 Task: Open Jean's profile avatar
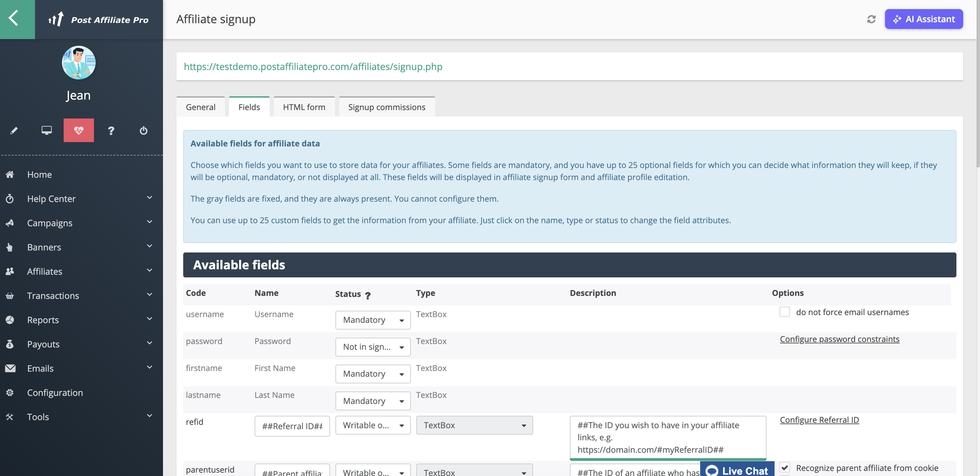click(78, 63)
